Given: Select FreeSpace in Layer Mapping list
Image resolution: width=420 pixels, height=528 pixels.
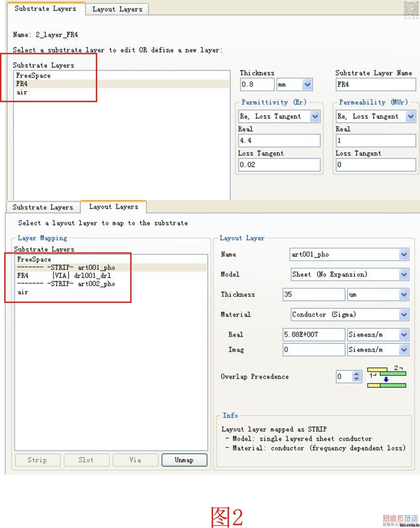Looking at the screenshot, I should [x=111, y=259].
